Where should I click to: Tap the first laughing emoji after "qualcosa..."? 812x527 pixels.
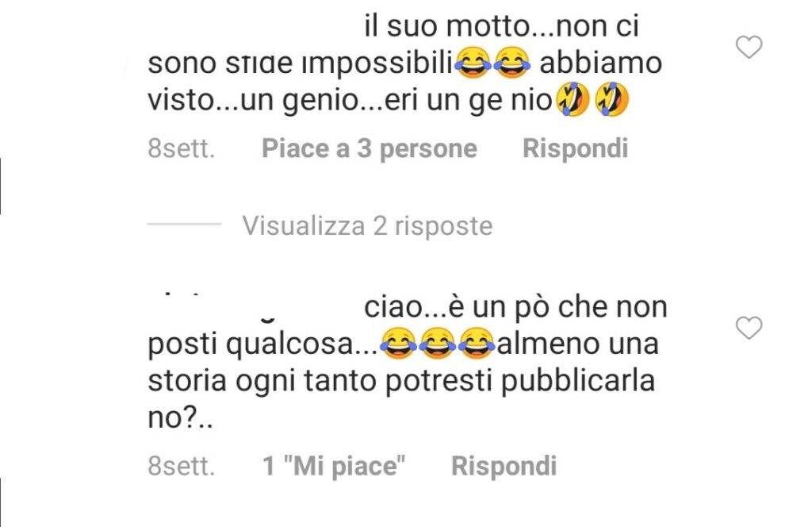[398, 344]
